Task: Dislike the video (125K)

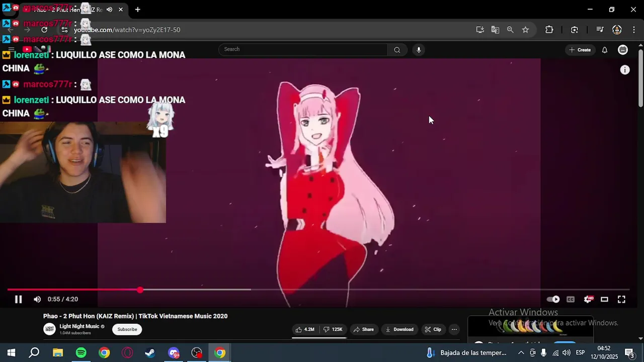Action: 333,329
